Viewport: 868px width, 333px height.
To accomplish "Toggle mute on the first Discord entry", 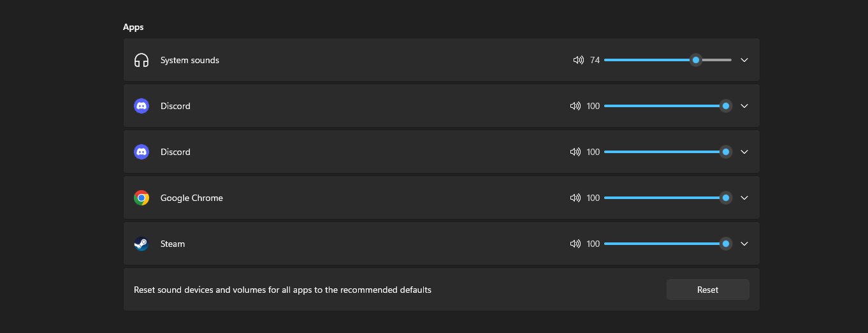I will [x=575, y=106].
